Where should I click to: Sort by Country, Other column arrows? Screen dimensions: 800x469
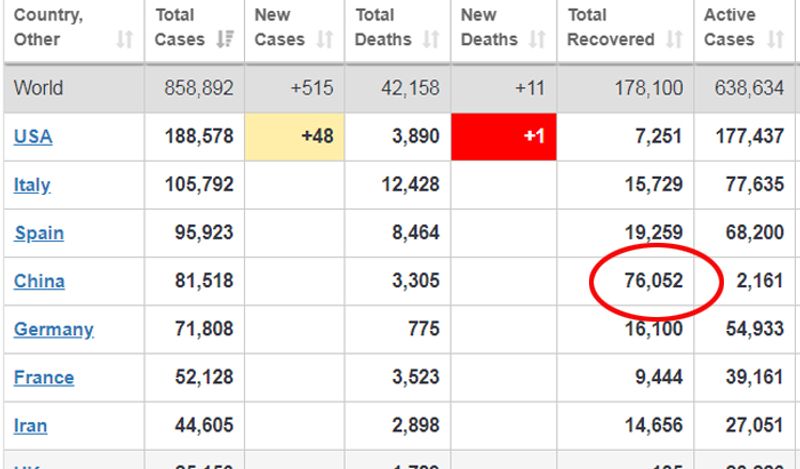[124, 39]
